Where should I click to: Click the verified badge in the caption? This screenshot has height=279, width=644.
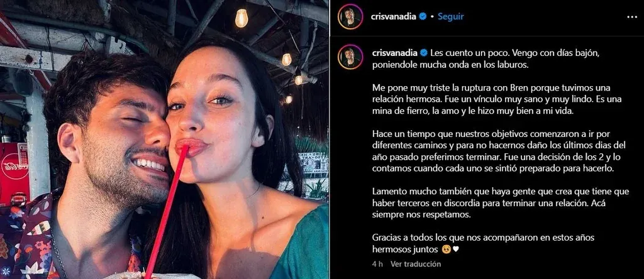point(423,53)
